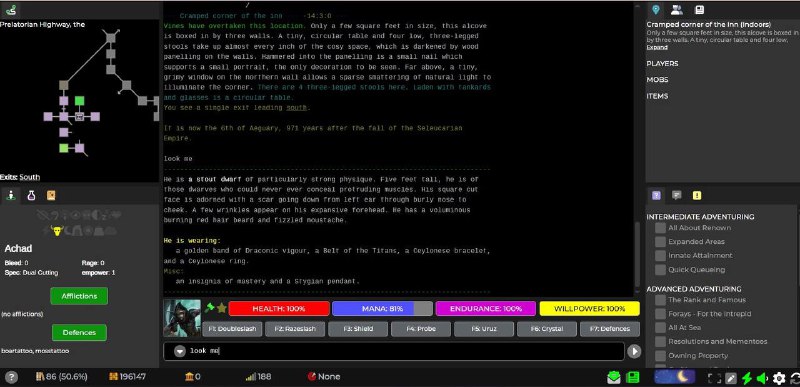Tick the Owning Property checkbox
This screenshot has width=800, height=387.
[x=660, y=355]
